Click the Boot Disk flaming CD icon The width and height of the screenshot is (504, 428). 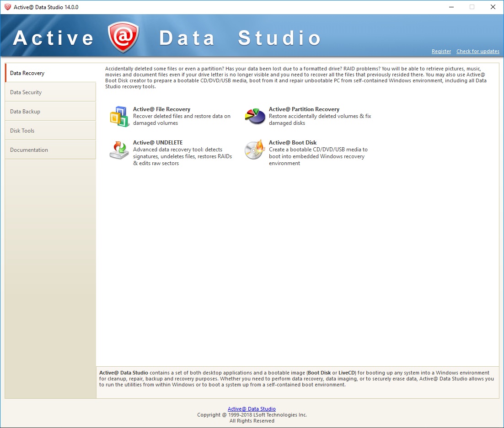tap(255, 150)
